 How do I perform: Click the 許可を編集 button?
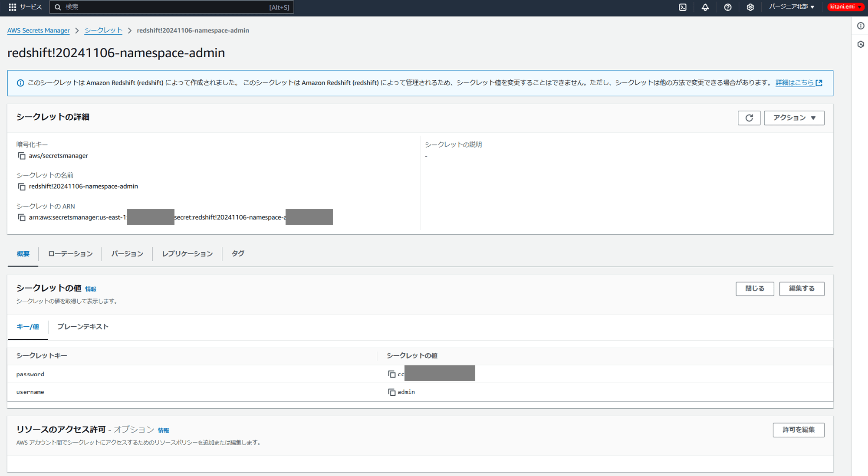pyautogui.click(x=799, y=430)
